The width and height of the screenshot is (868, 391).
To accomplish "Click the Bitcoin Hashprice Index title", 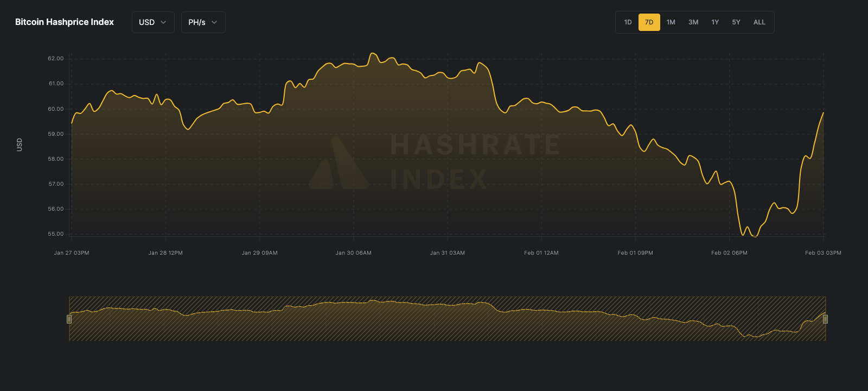I will [x=65, y=22].
